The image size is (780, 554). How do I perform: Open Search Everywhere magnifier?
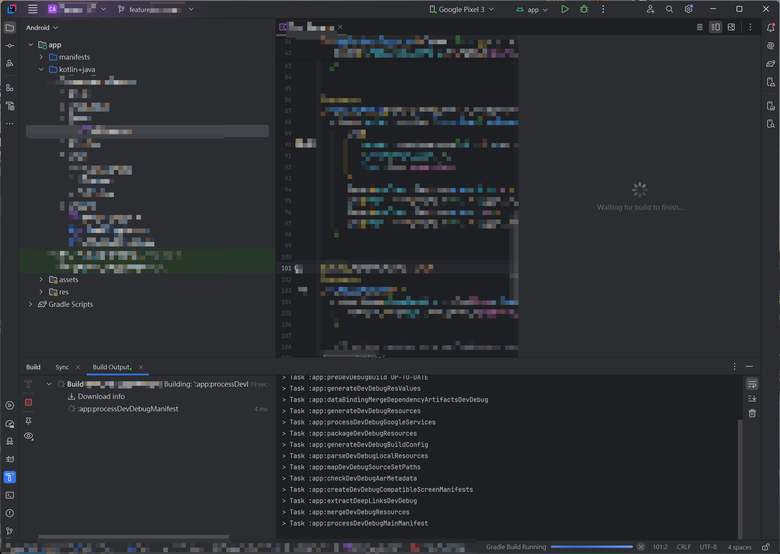(670, 9)
